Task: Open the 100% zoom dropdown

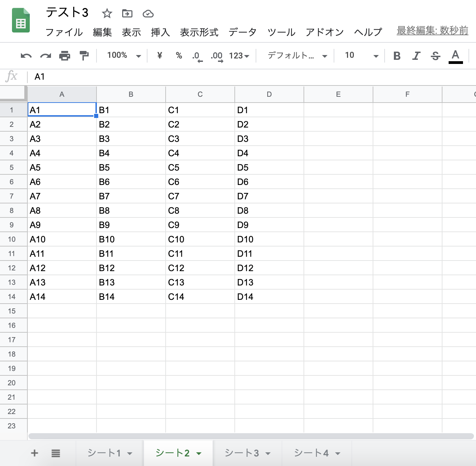Action: [124, 56]
